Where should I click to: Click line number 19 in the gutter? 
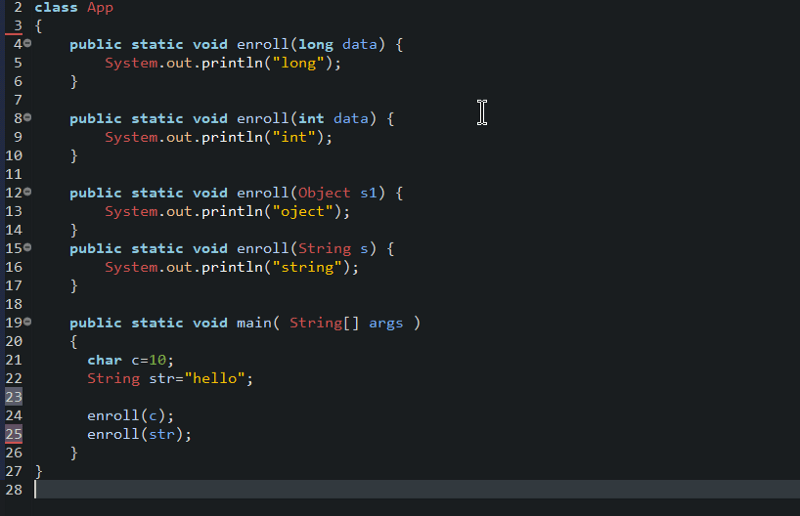pos(14,323)
